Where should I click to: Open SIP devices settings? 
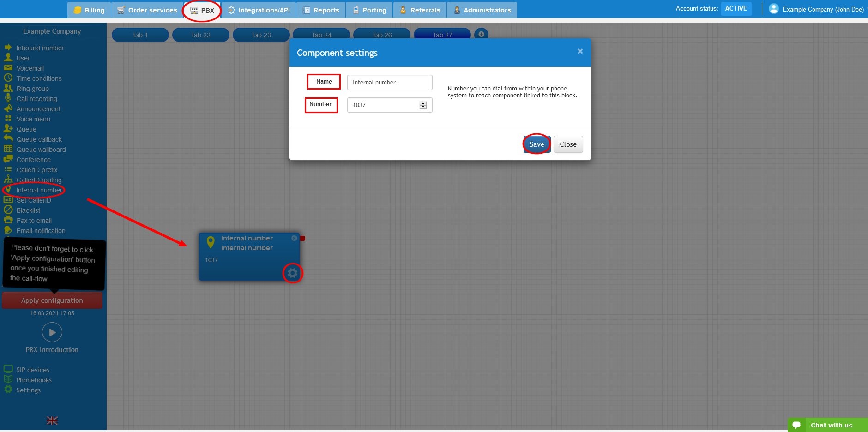pos(32,369)
